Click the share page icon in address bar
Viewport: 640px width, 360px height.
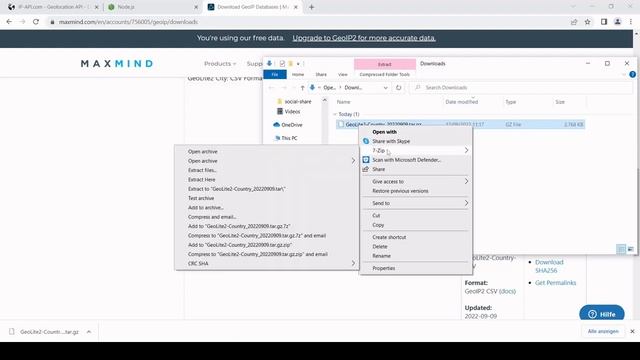click(x=574, y=22)
